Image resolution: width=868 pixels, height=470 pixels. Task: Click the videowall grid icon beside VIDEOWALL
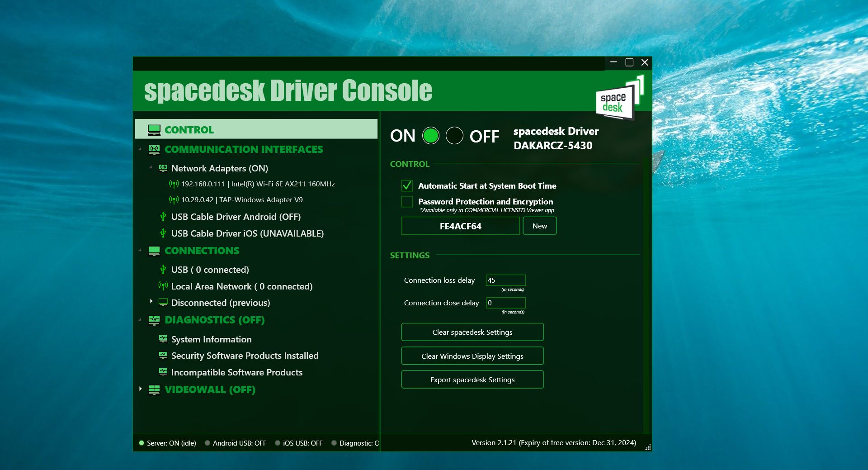[x=154, y=389]
